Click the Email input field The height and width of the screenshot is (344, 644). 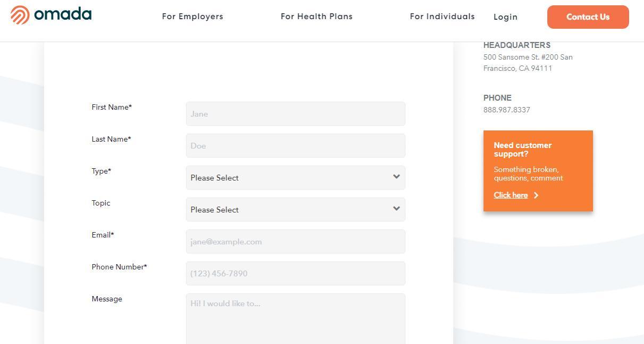pyautogui.click(x=295, y=241)
